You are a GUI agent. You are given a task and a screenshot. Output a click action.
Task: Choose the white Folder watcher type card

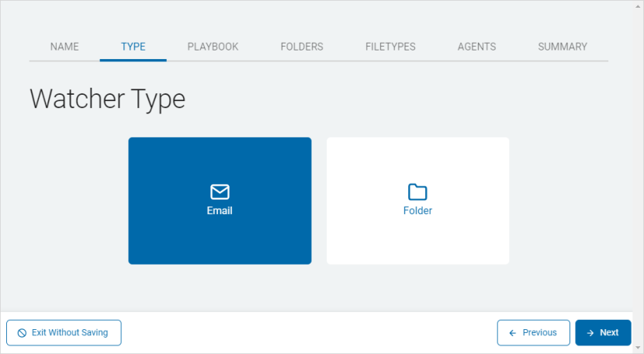417,233
